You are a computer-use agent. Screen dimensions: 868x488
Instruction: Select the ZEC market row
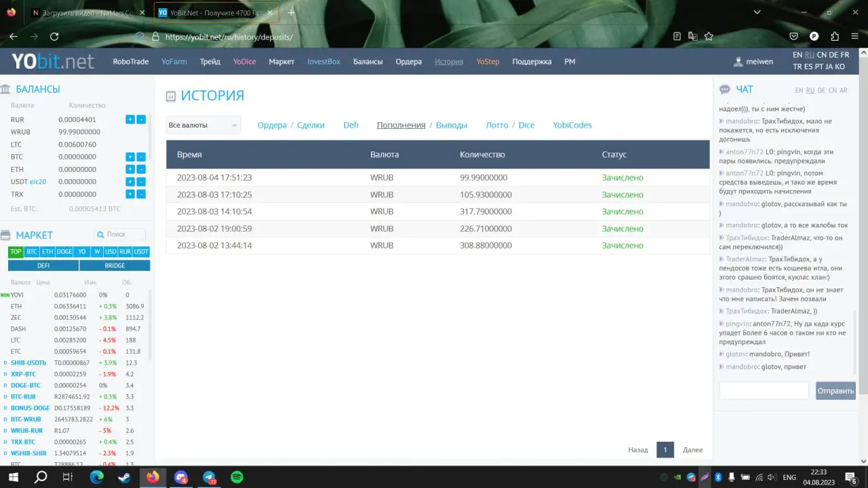tap(75, 318)
